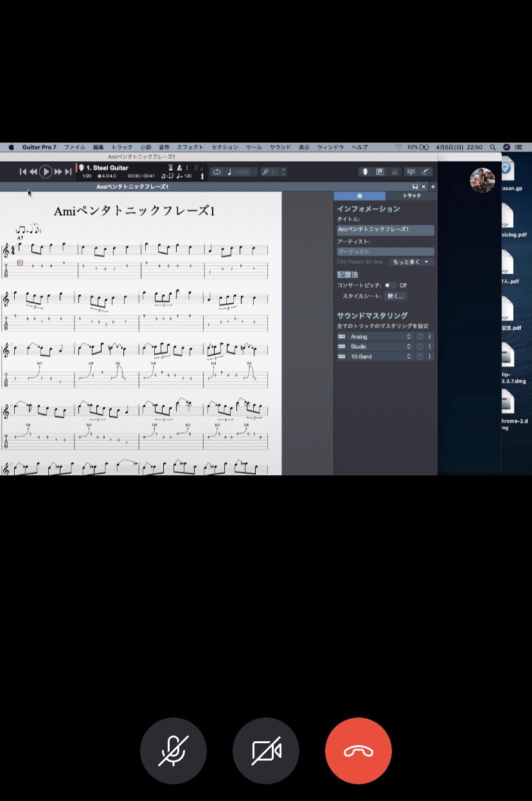Open the 10-Band effect selector dropdown
532x801 pixels.
click(x=381, y=356)
